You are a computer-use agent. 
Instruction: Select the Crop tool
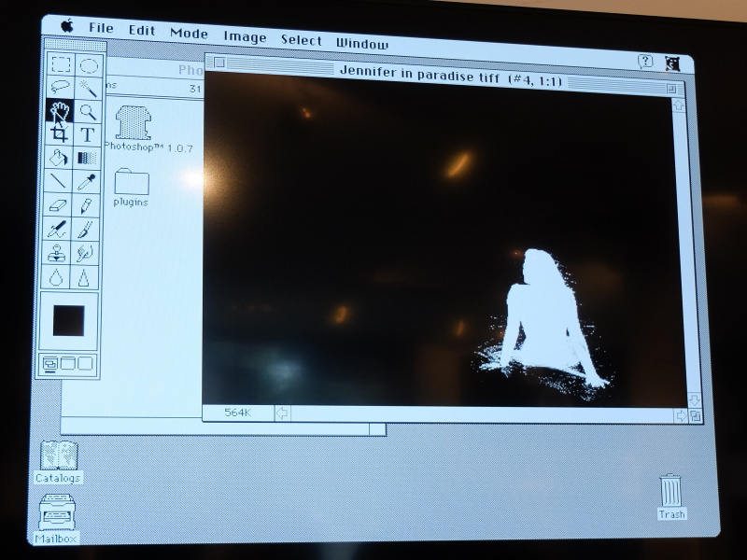coord(60,133)
